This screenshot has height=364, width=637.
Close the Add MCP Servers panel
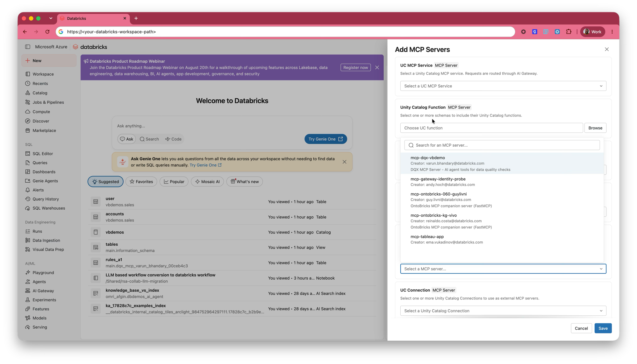tap(607, 49)
